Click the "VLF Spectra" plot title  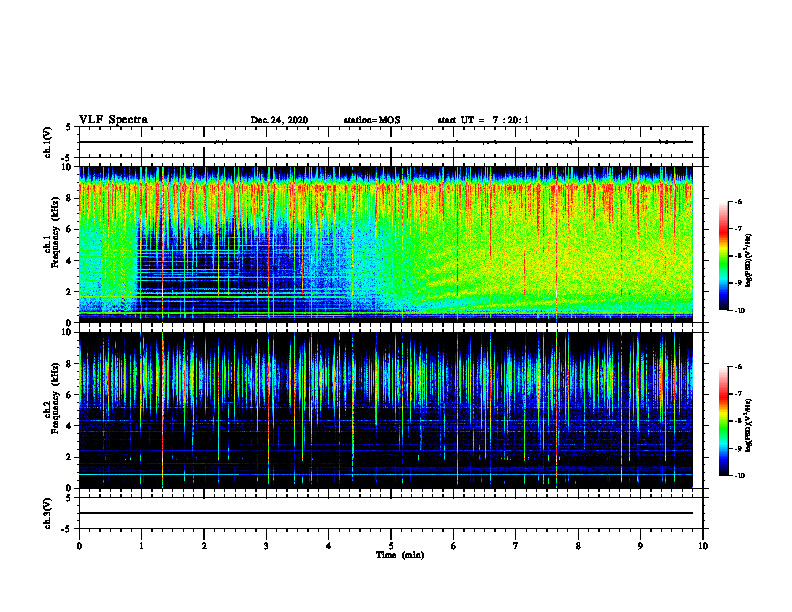[113, 120]
